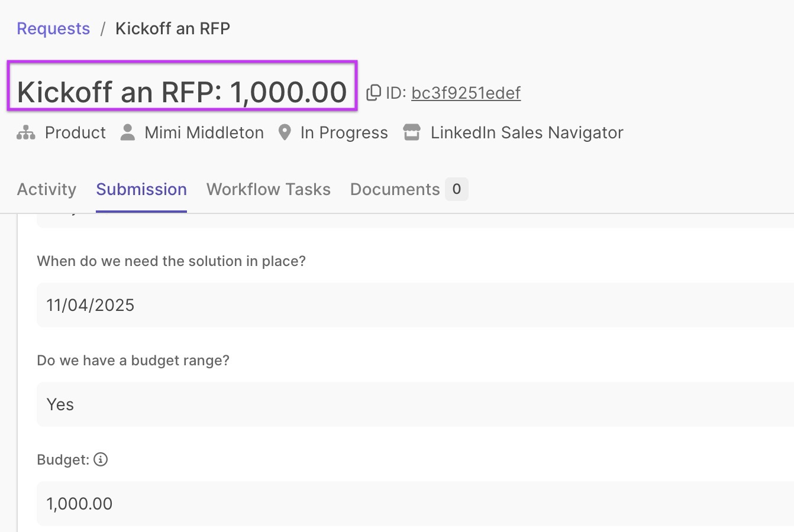Copy the request ID using the copy icon
This screenshot has width=794, height=532.
click(x=373, y=93)
